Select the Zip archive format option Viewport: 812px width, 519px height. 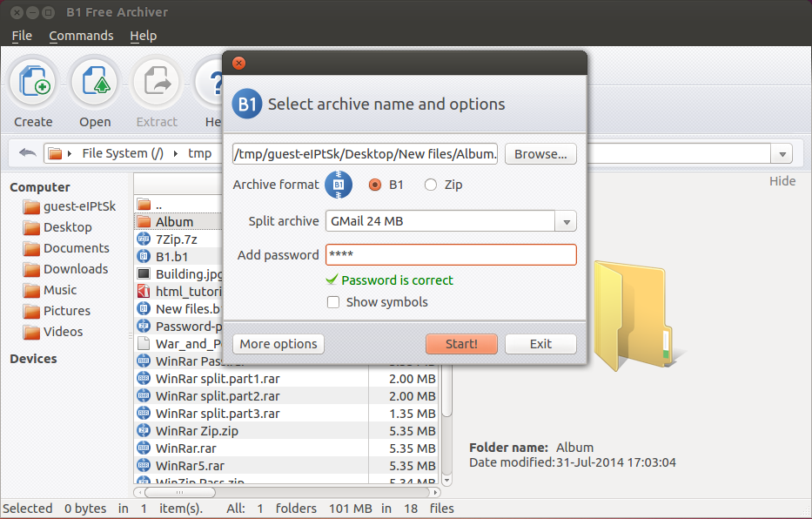[430, 185]
